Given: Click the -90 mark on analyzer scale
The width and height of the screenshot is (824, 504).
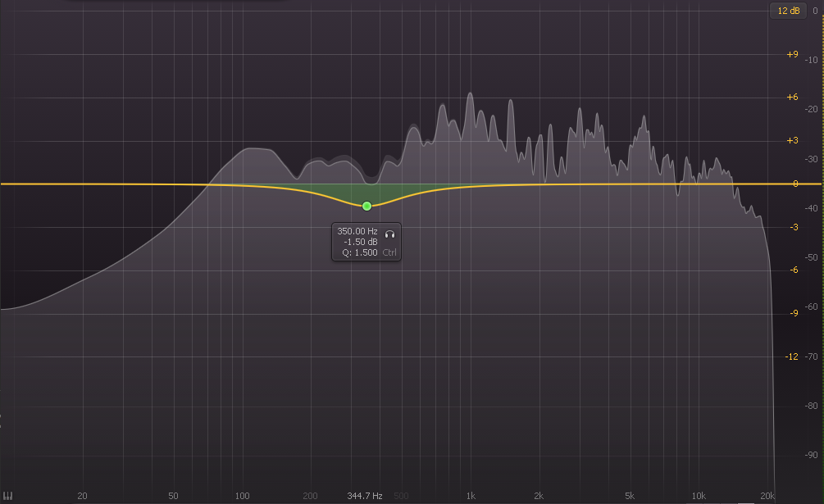Looking at the screenshot, I should click(x=811, y=456).
